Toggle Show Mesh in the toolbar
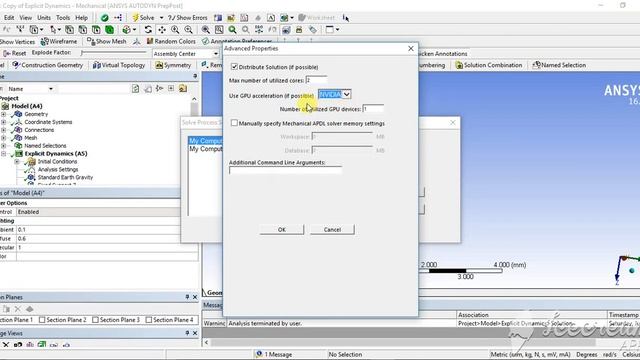This screenshot has width=640, height=360. [x=107, y=41]
